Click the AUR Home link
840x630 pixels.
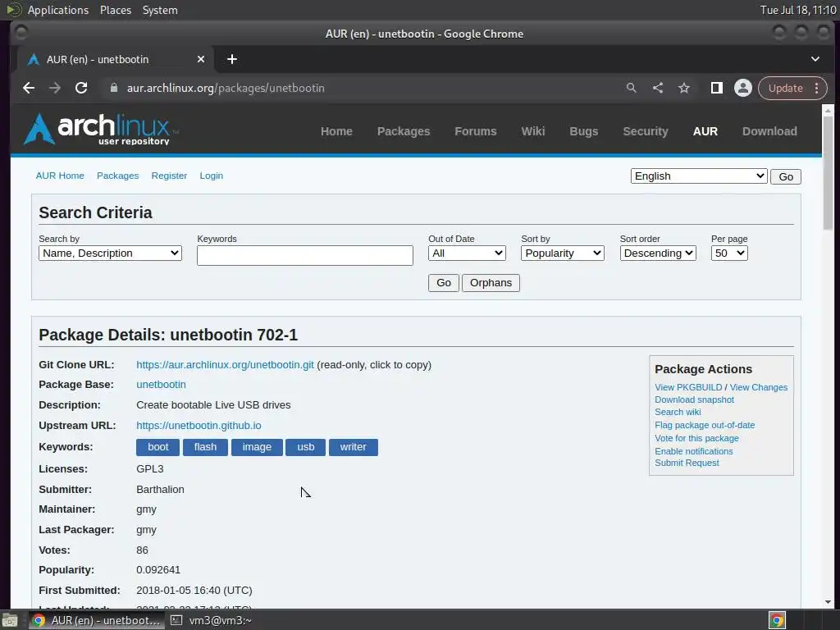60,176
